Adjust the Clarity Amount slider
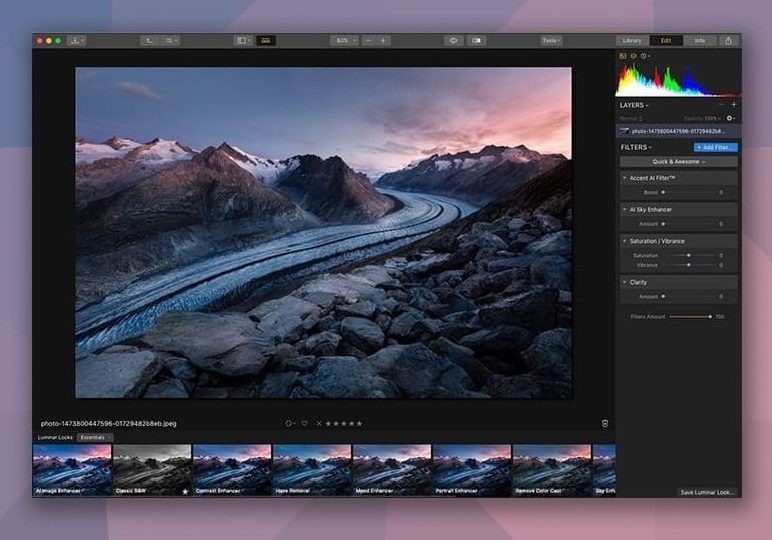The width and height of the screenshot is (772, 540). (689, 296)
